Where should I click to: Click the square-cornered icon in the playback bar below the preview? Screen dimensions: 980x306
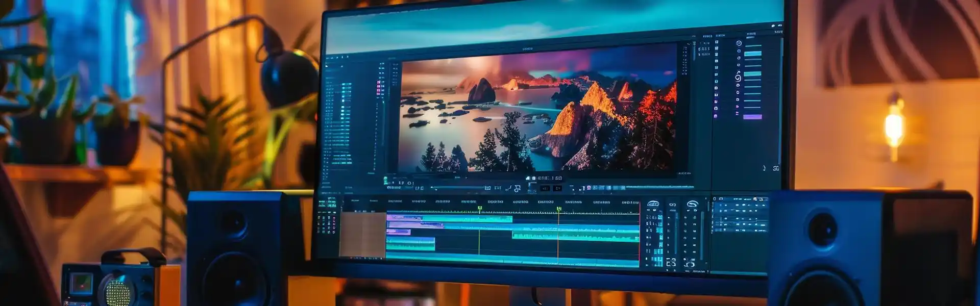tap(488, 188)
